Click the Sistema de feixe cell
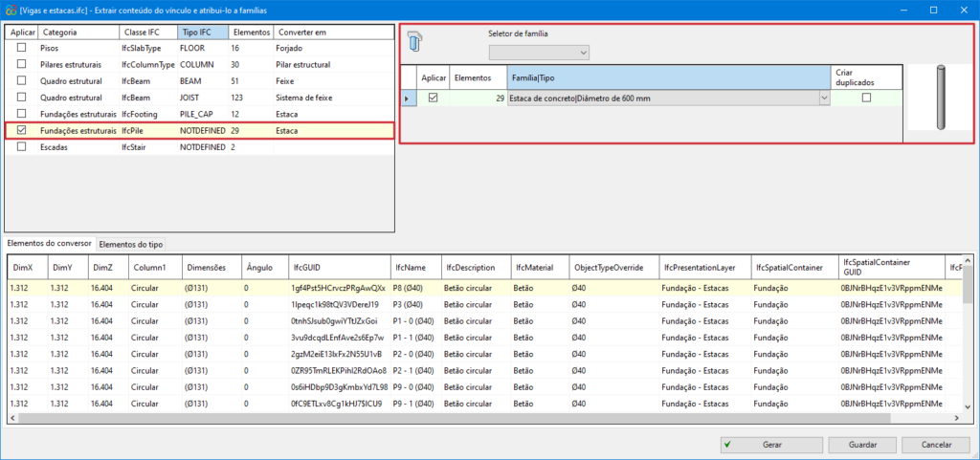 pos(333,98)
